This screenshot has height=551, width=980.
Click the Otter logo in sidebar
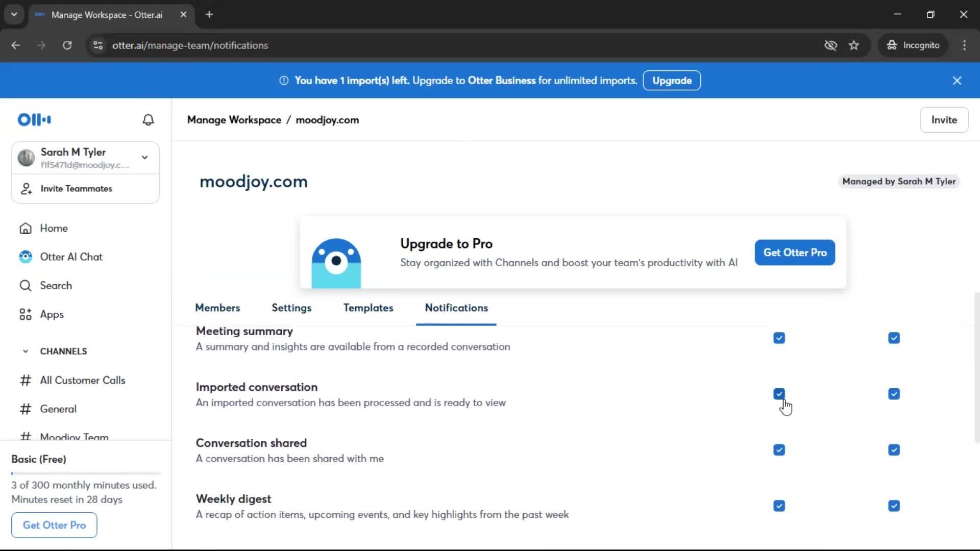(x=34, y=120)
